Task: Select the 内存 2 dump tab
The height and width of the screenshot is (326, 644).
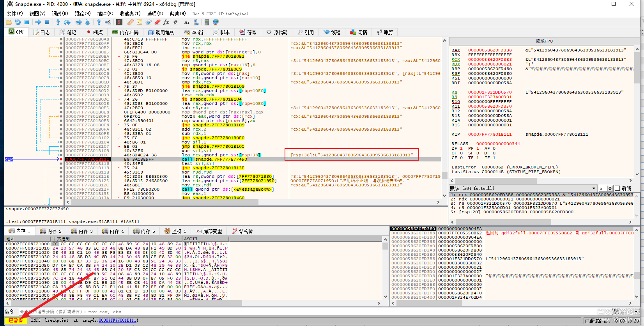Action: pyautogui.click(x=51, y=231)
